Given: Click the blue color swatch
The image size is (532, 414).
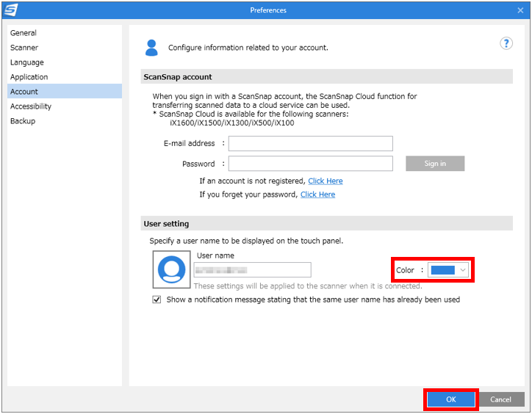Looking at the screenshot, I should click(x=442, y=270).
